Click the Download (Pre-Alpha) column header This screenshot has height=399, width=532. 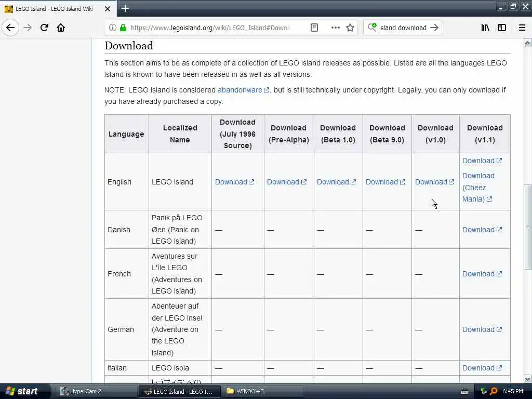[x=289, y=134]
